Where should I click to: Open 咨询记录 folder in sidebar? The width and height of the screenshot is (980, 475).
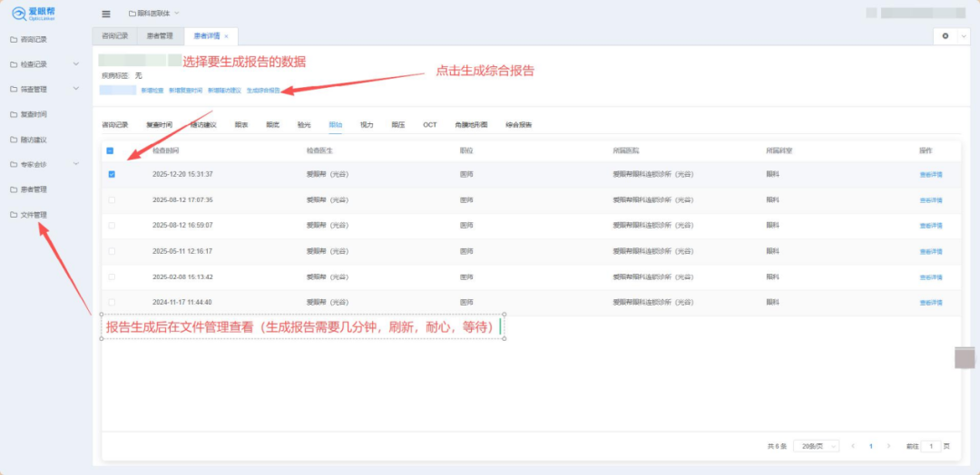(x=33, y=39)
